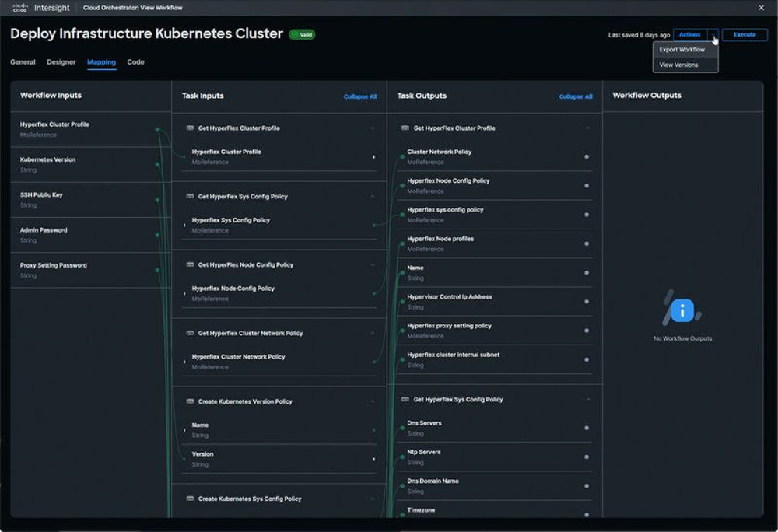
Task: Click task icon beside Get HyperFlex Node Config Policy
Action: 190,264
